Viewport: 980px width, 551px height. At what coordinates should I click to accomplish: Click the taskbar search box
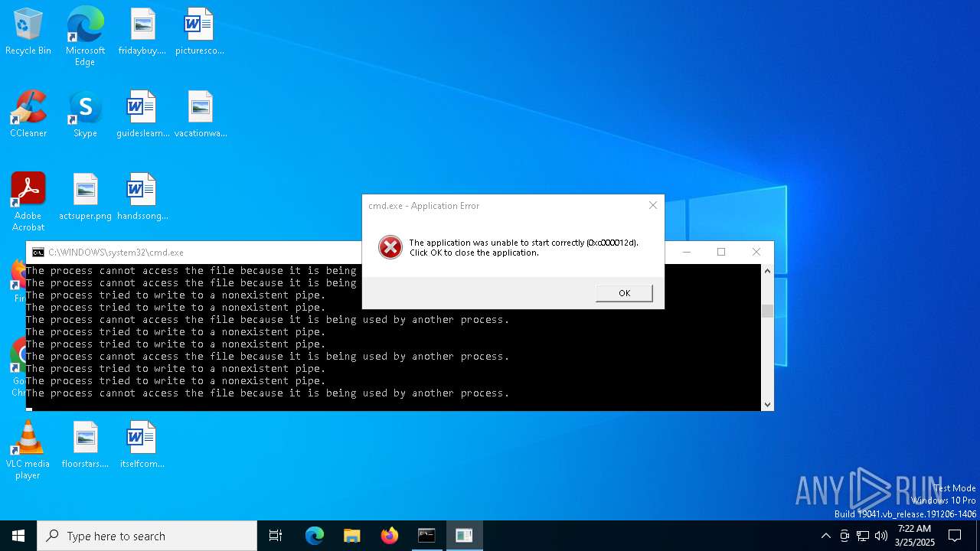147,536
